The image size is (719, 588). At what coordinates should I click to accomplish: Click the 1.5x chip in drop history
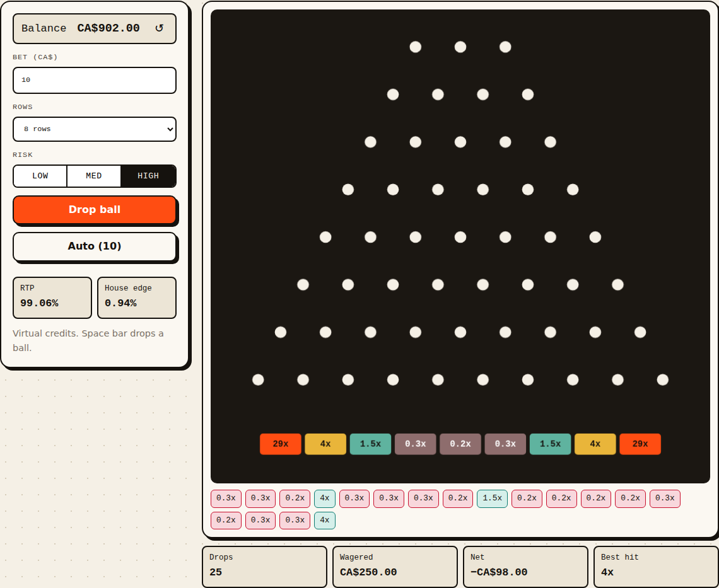coord(492,499)
